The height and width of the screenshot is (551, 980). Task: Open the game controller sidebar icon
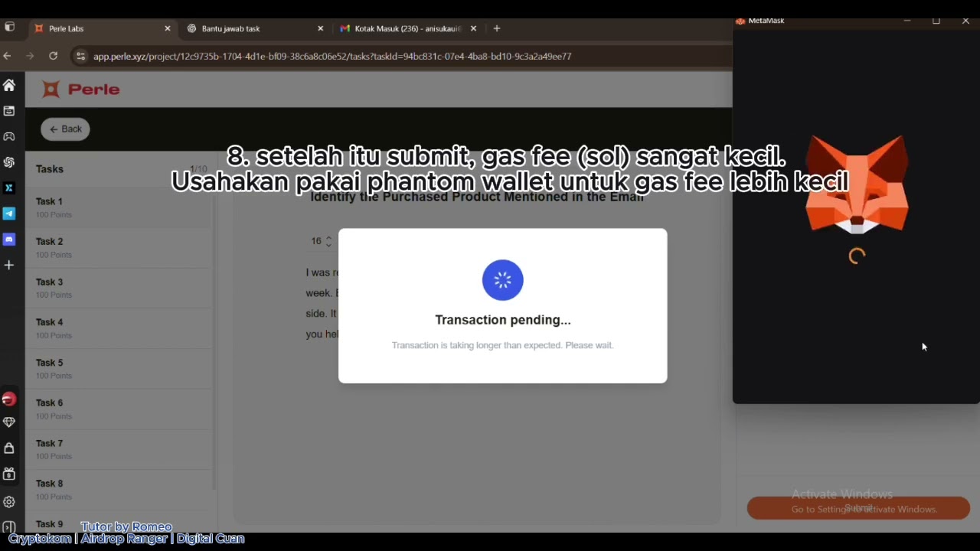[9, 136]
